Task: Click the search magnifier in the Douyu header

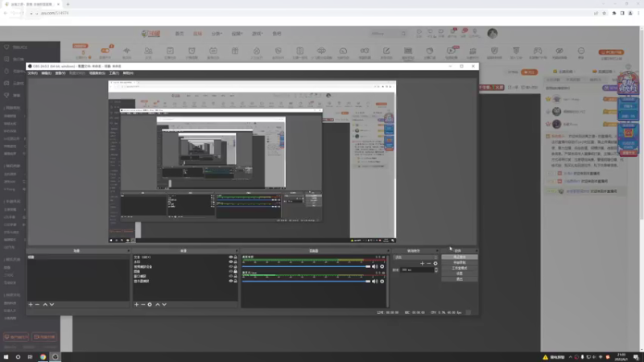Action: tap(404, 34)
